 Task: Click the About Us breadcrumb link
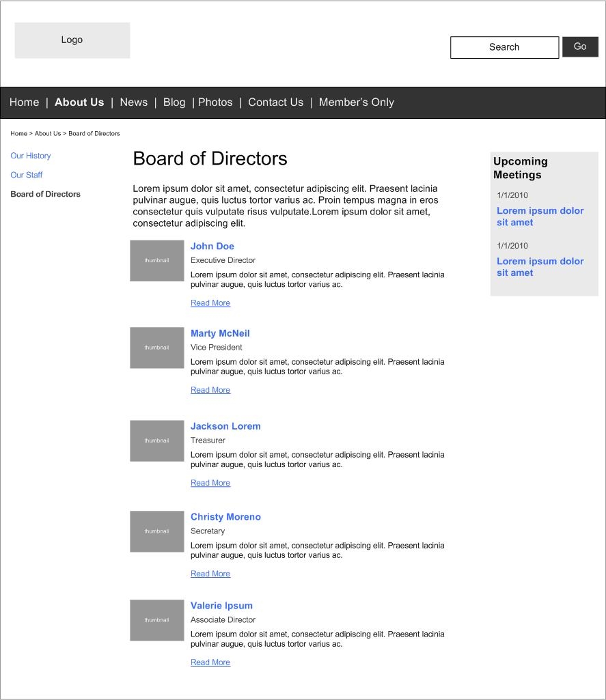coord(48,134)
